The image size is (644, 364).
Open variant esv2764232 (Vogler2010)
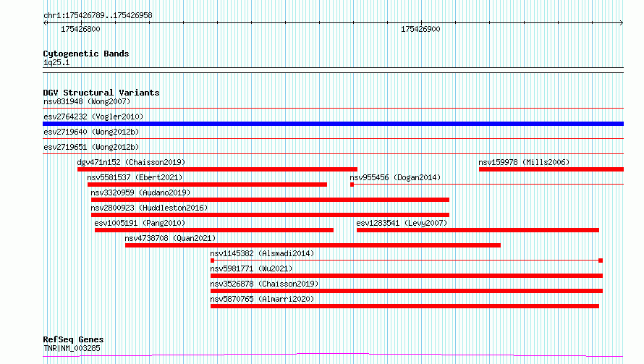pos(93,117)
